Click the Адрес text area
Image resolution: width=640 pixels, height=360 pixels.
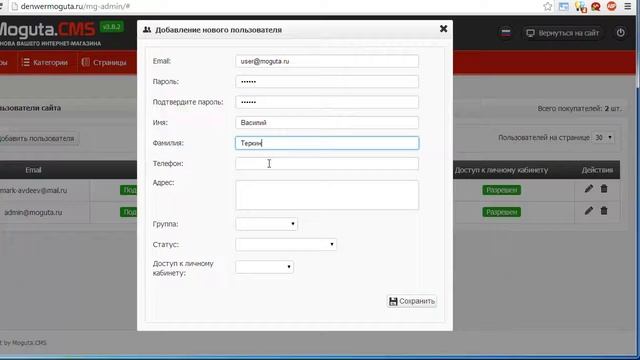click(x=327, y=195)
